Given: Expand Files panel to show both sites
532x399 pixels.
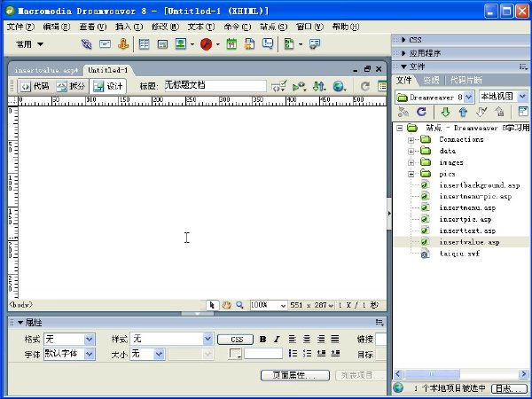Looking at the screenshot, I should tap(523, 112).
